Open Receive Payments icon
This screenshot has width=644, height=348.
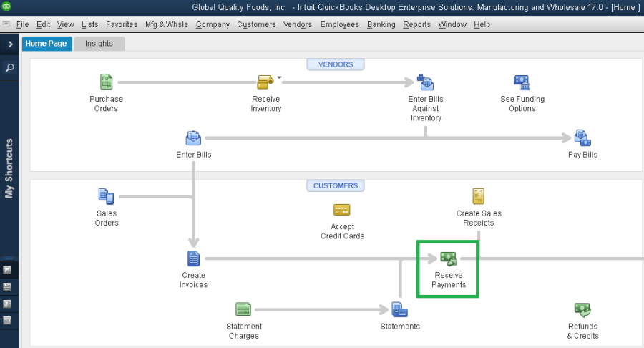448,258
